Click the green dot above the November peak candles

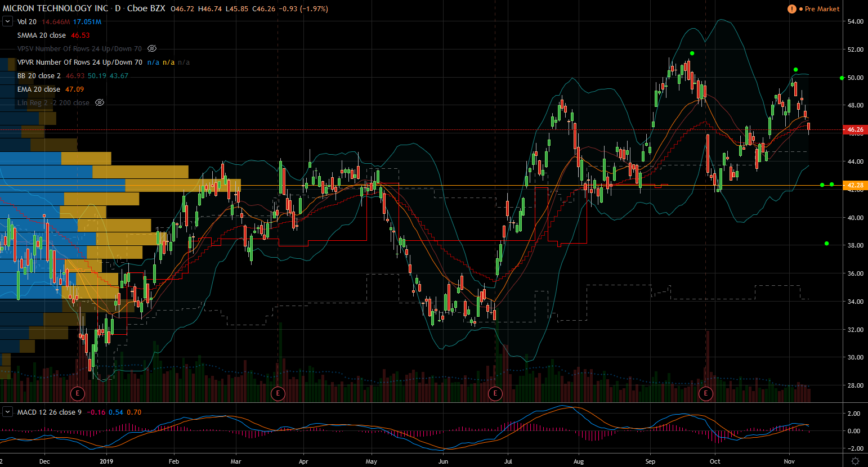coord(795,70)
